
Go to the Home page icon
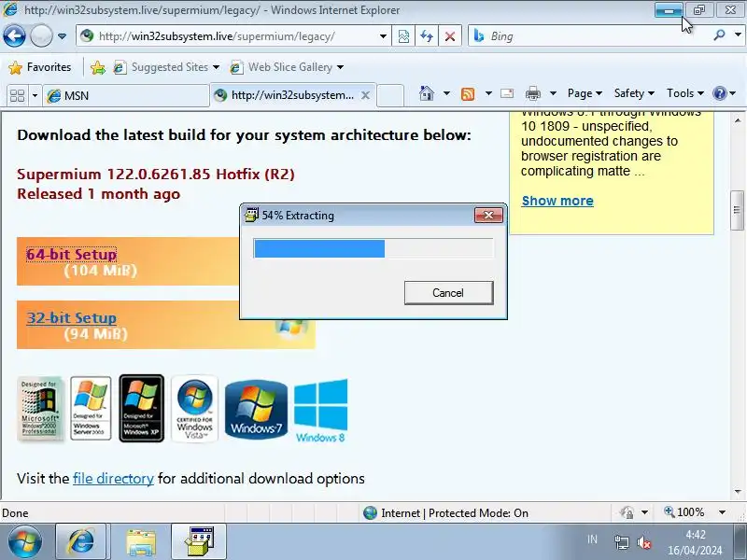point(427,93)
